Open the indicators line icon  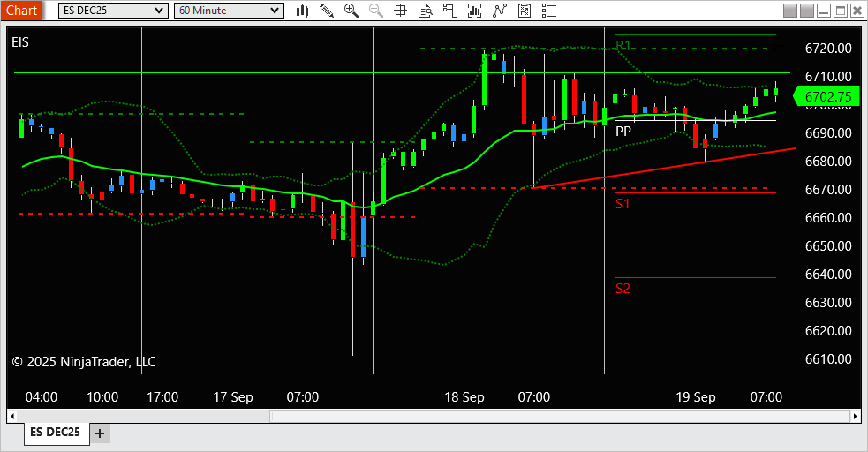pyautogui.click(x=499, y=11)
